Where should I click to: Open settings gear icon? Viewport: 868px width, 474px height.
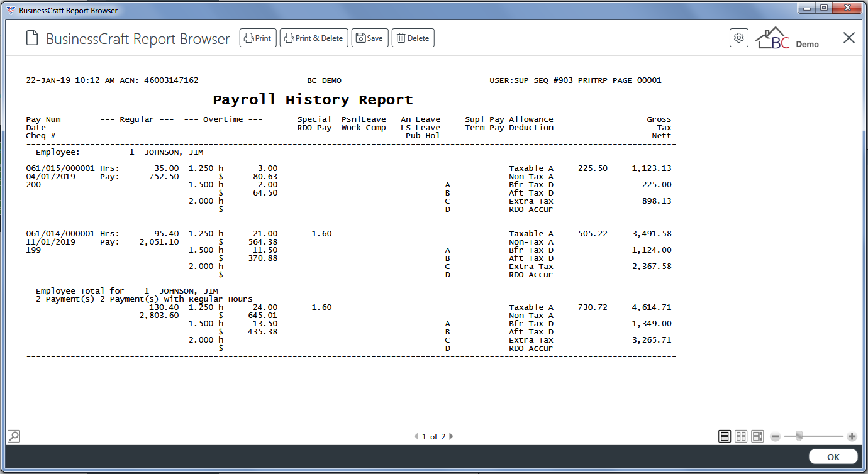point(739,38)
